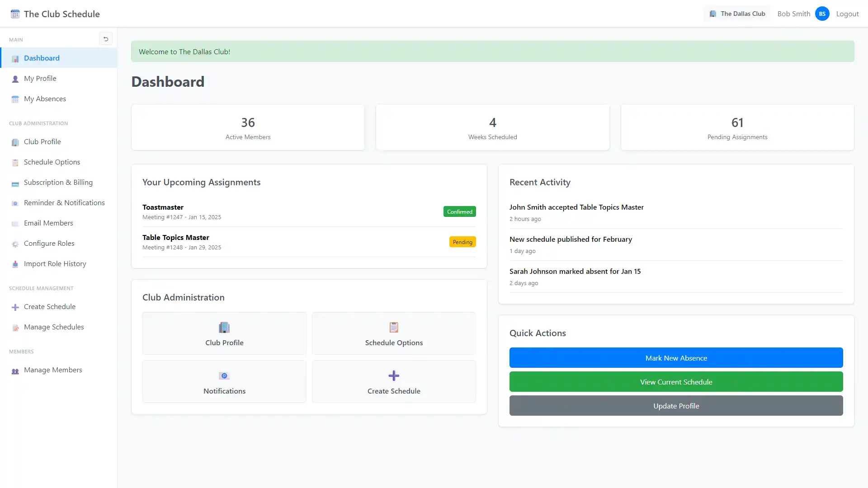Viewport: 868px width, 488px height.
Task: Click View Current Schedule
Action: pyautogui.click(x=676, y=381)
